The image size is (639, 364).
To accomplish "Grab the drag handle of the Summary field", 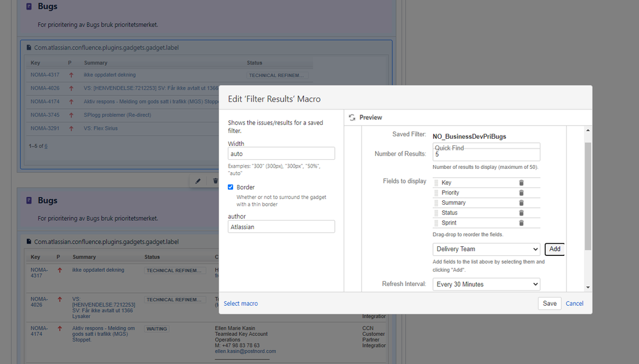I will pos(437,203).
